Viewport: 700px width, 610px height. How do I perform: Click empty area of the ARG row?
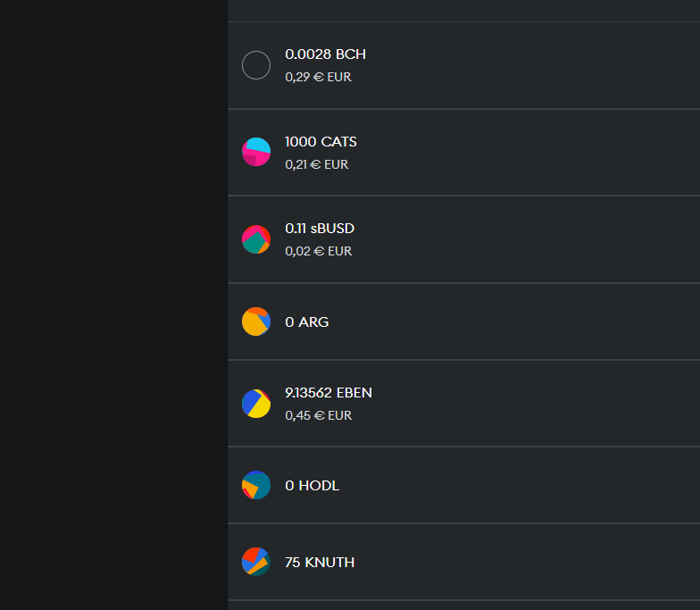(x=513, y=322)
